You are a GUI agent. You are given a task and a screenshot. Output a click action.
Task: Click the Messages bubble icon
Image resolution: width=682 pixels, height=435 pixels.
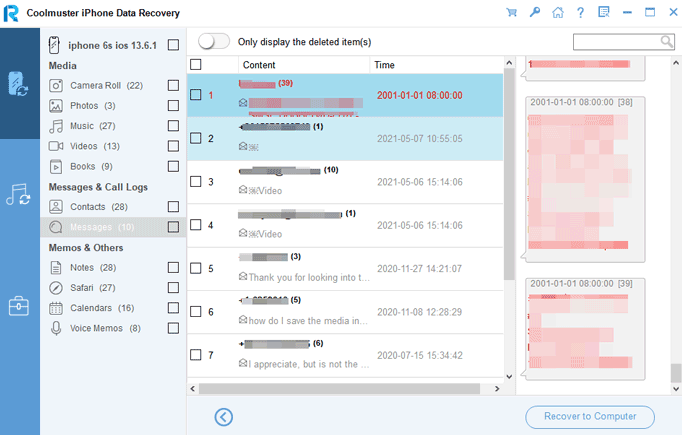click(x=56, y=227)
